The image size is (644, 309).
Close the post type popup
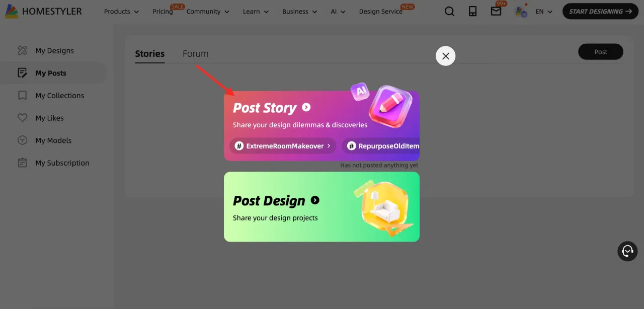[x=445, y=56]
